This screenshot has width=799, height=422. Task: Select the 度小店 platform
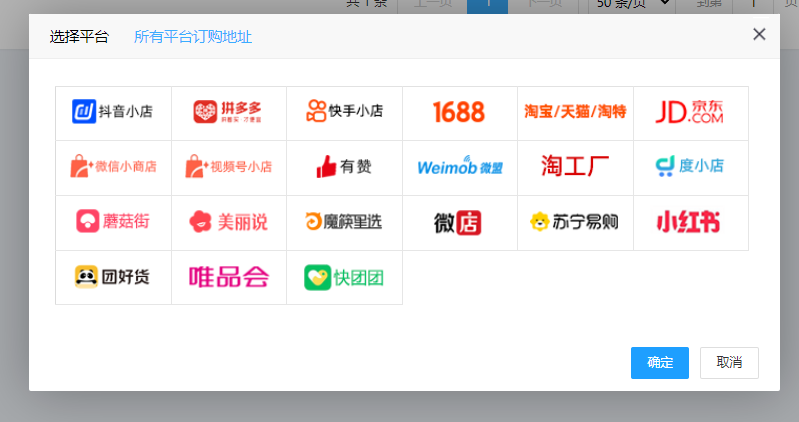click(x=690, y=167)
